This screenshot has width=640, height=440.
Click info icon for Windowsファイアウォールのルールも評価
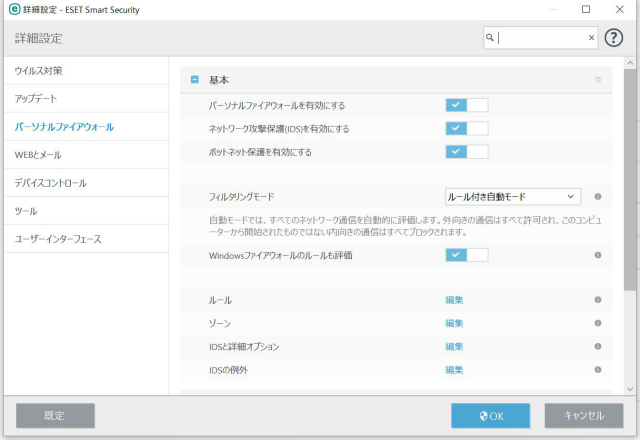point(598,255)
